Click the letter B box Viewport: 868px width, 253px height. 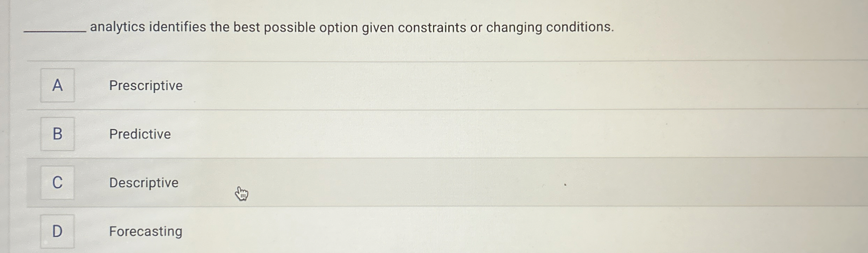(57, 134)
